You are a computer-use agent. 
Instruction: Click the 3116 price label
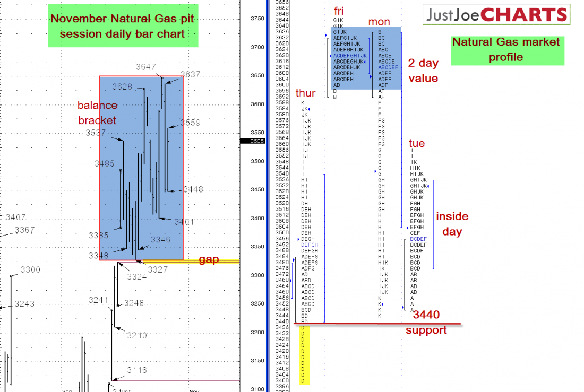click(137, 370)
